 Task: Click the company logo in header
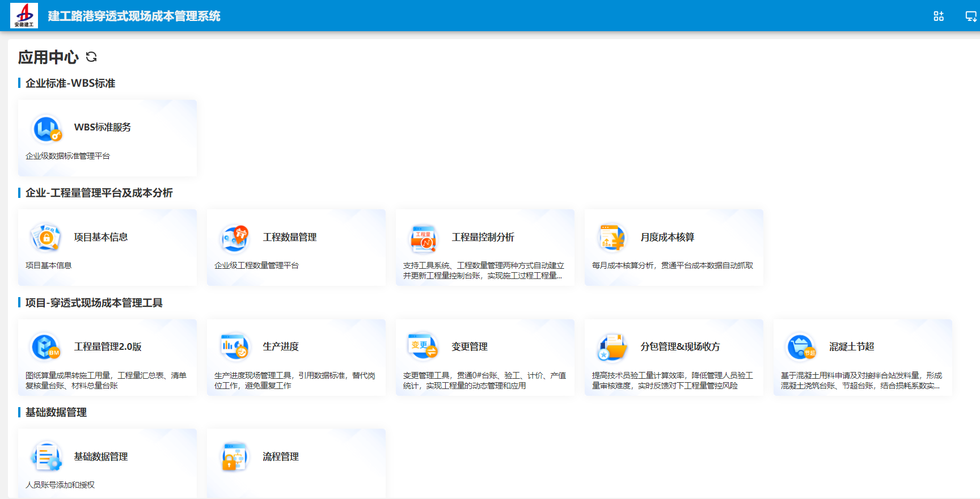(24, 15)
